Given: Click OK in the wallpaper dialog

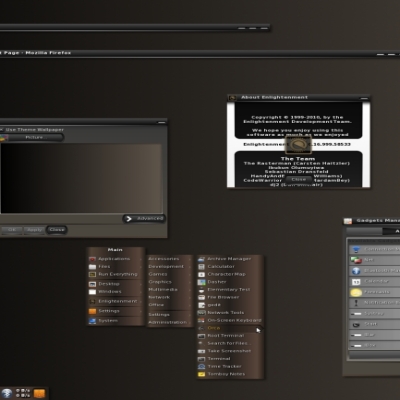Looking at the screenshot, I should click(x=12, y=230).
